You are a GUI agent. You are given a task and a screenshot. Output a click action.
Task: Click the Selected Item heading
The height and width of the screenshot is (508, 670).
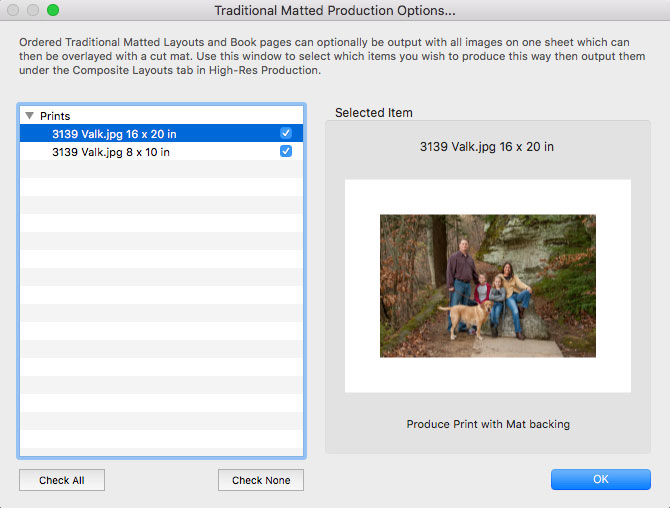373,113
